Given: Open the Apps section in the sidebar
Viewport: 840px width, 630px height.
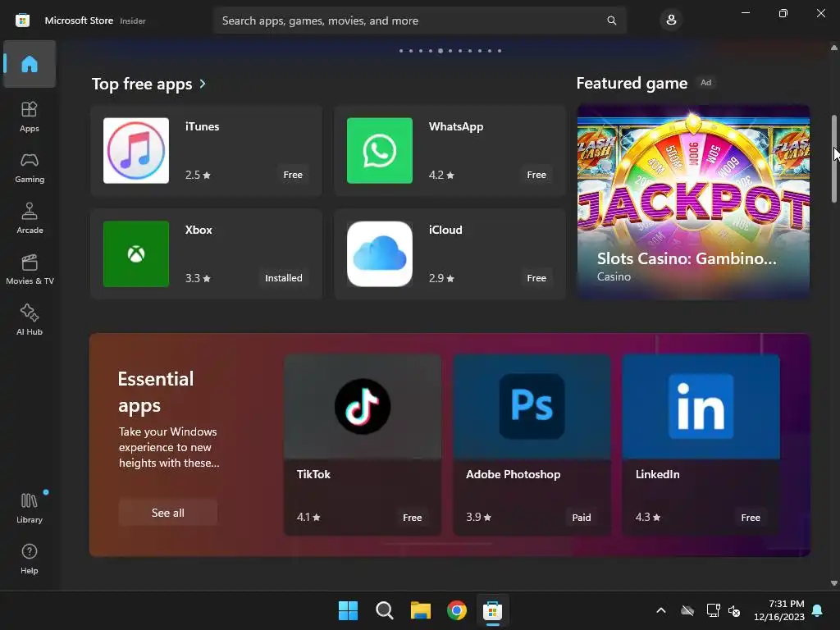Looking at the screenshot, I should tap(30, 116).
